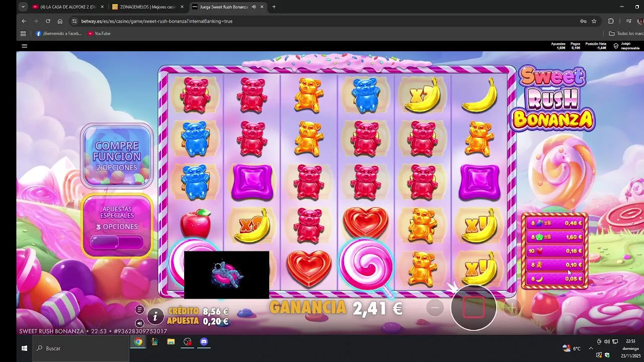
Task: Decrease the bet with the minus button
Action: [x=435, y=308]
